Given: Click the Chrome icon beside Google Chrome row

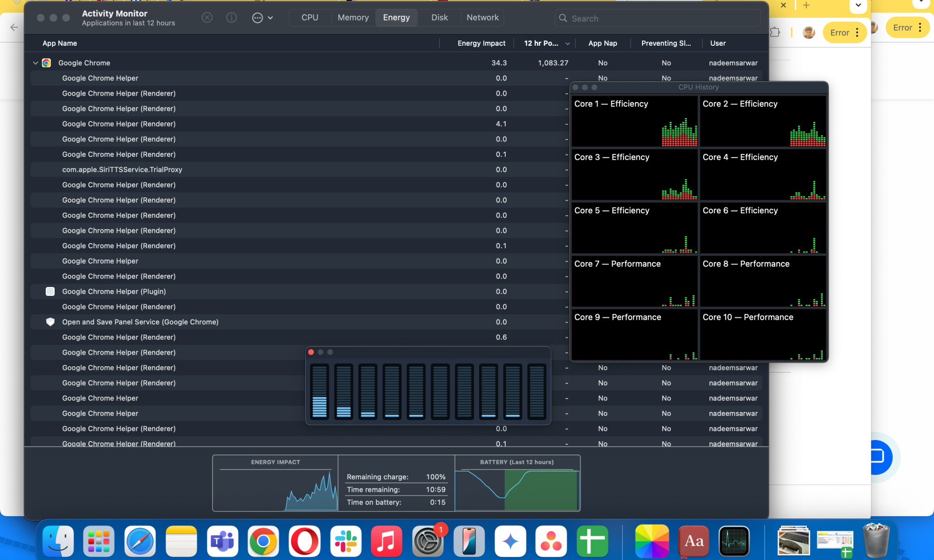Looking at the screenshot, I should 47,63.
